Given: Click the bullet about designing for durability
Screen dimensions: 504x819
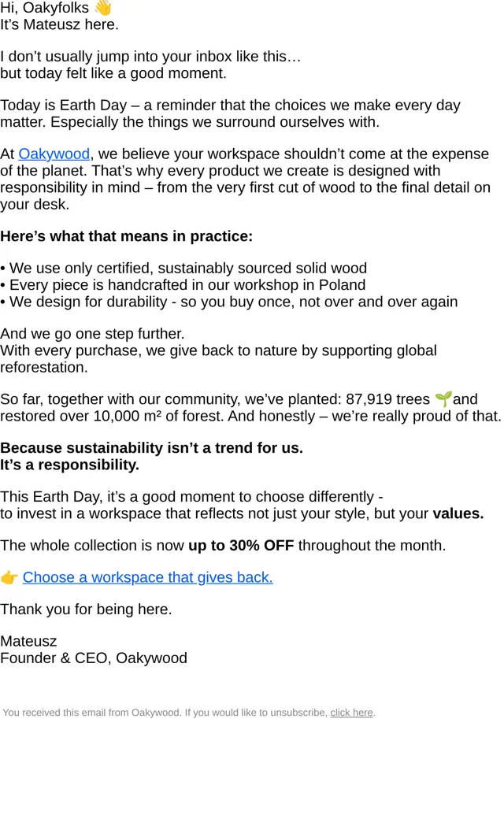Looking at the screenshot, I should point(228,302).
